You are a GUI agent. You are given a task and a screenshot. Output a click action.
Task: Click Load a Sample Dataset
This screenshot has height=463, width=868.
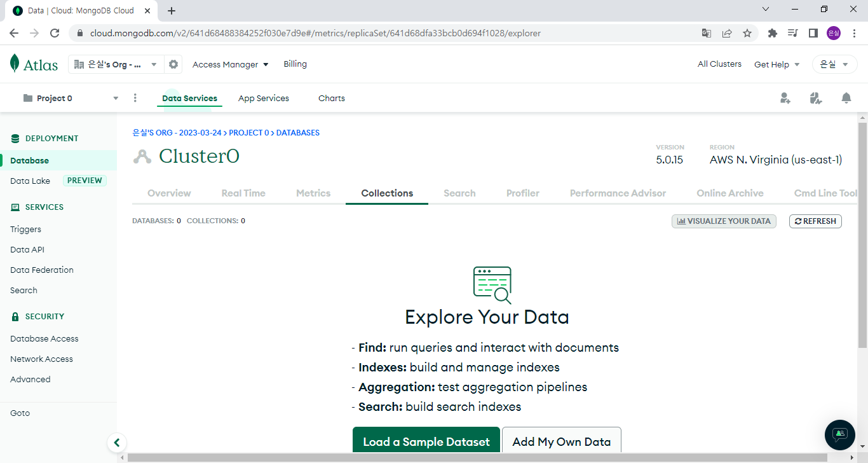click(426, 441)
